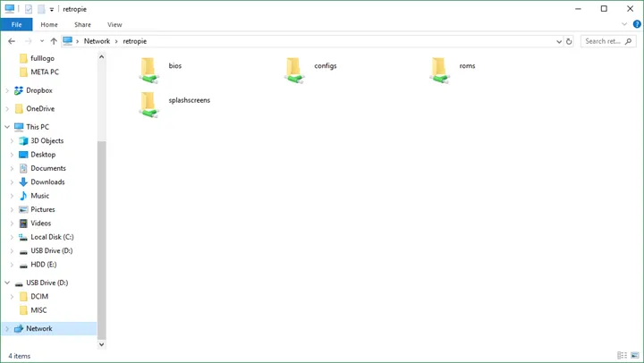Go up one level with Up arrow
The image size is (644, 363).
[x=54, y=41]
